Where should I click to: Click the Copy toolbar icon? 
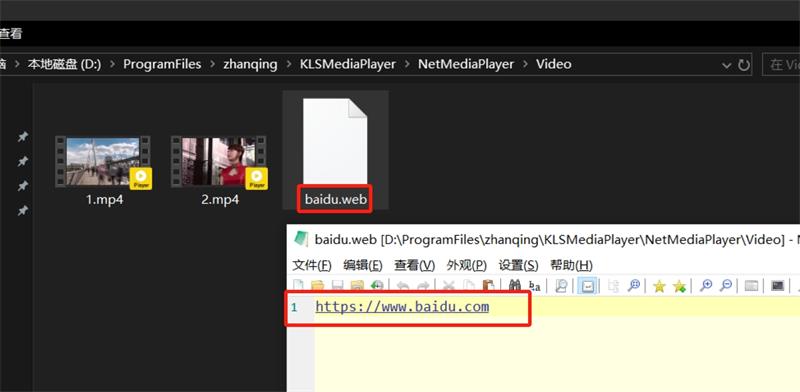(468, 286)
